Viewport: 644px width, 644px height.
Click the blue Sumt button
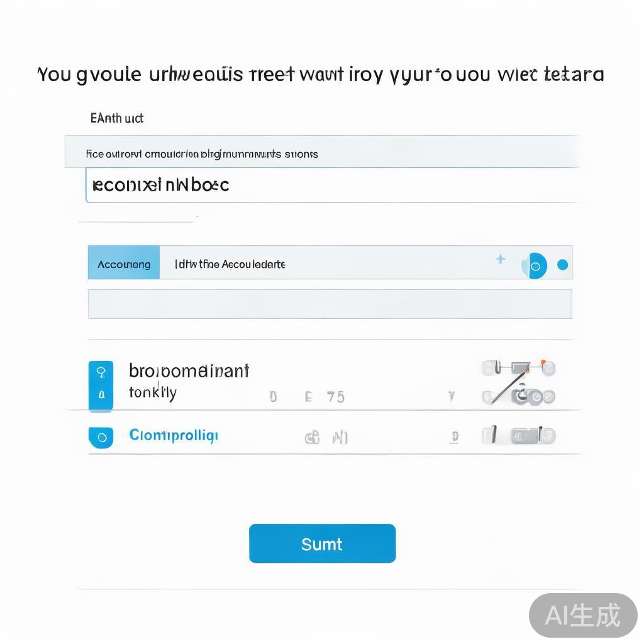tap(322, 543)
